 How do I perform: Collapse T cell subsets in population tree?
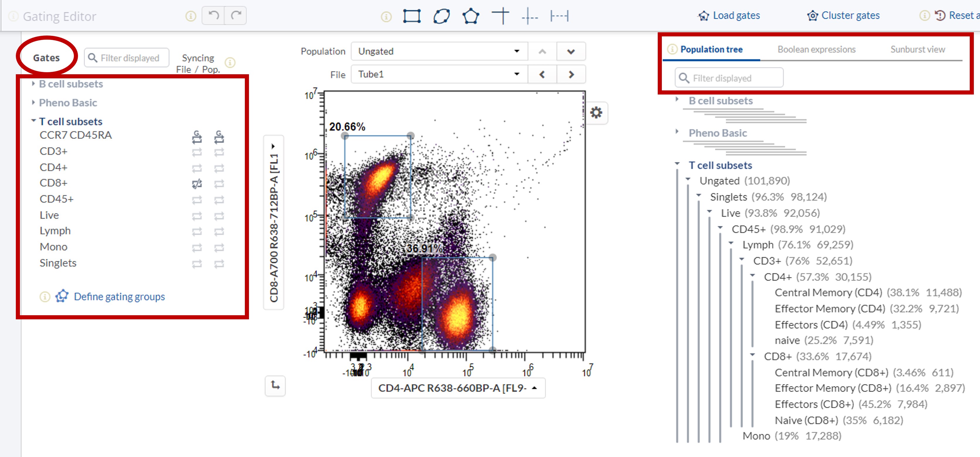(x=677, y=164)
